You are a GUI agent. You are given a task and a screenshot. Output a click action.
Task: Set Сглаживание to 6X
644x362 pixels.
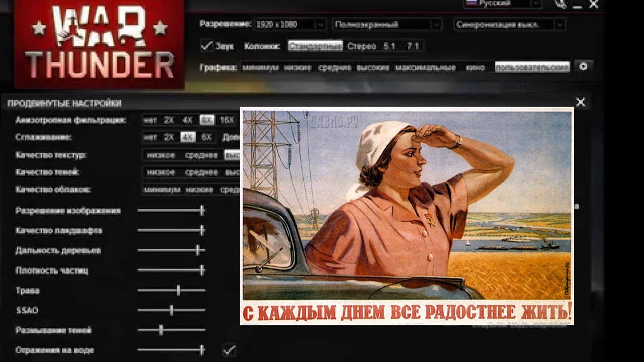(207, 137)
